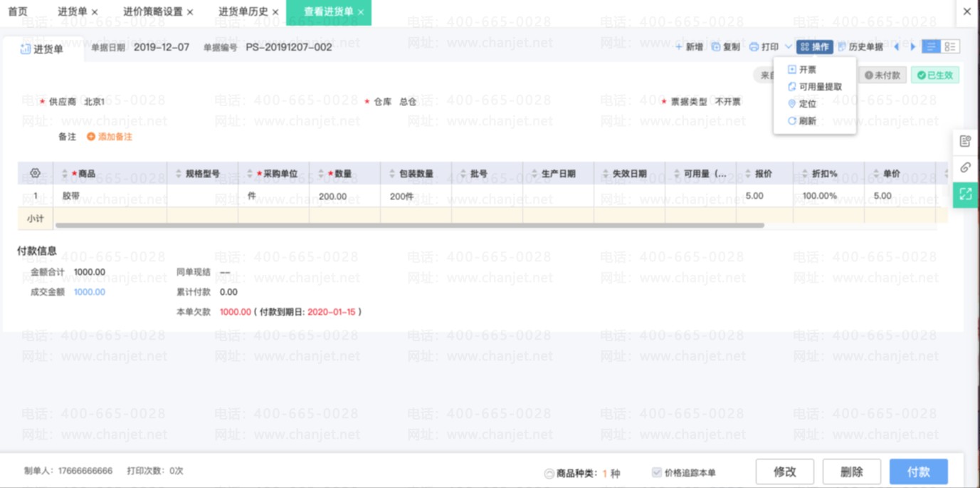Close the 查看进货单 tab
The width and height of the screenshot is (980, 488).
click(x=361, y=12)
